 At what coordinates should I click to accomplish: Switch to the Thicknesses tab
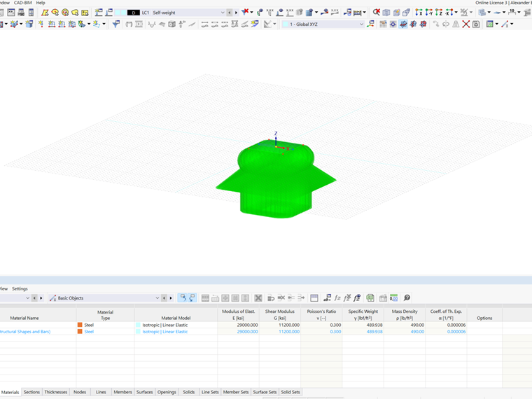tap(55, 392)
